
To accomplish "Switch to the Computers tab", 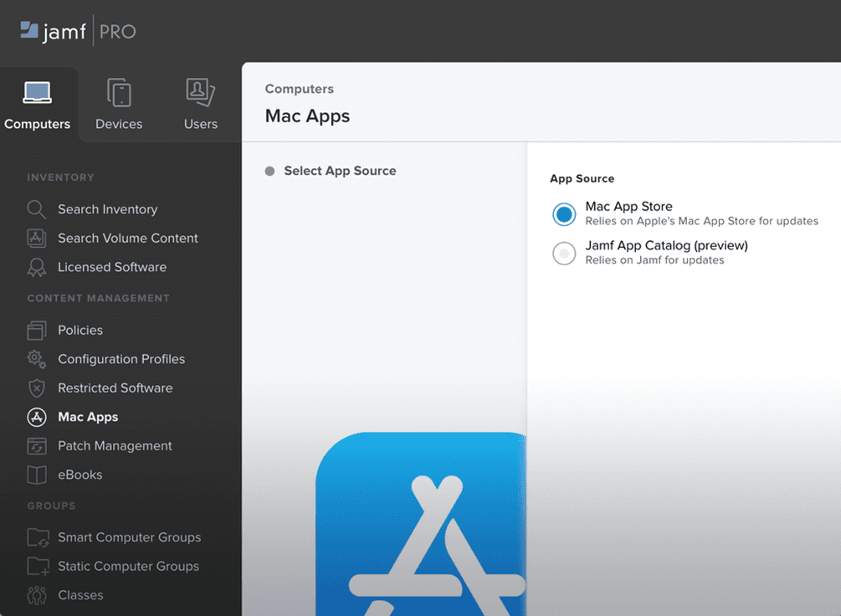I will [x=38, y=105].
